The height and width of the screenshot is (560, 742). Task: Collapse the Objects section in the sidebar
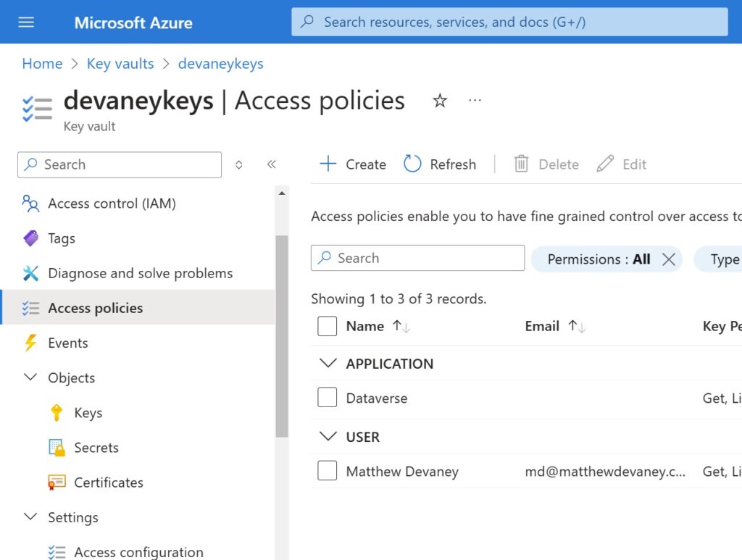[x=30, y=377]
